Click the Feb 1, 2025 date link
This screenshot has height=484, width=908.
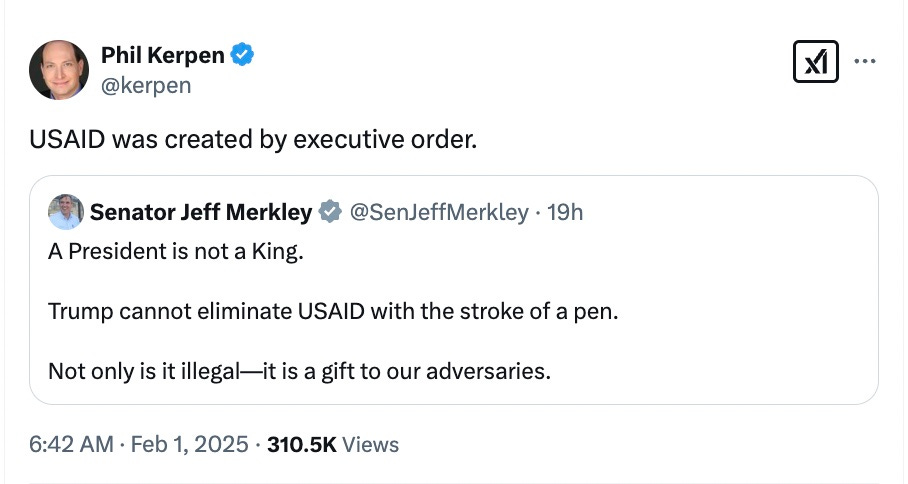pos(189,445)
